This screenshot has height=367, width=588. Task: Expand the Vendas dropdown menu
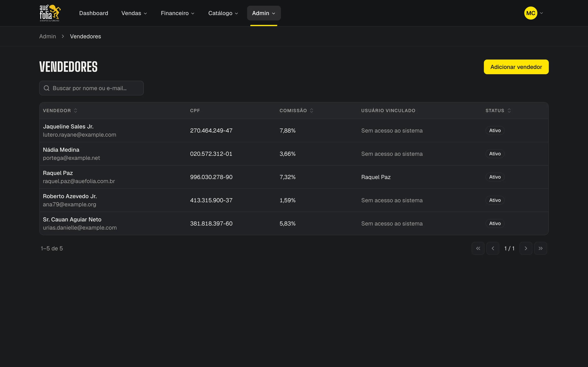[134, 13]
